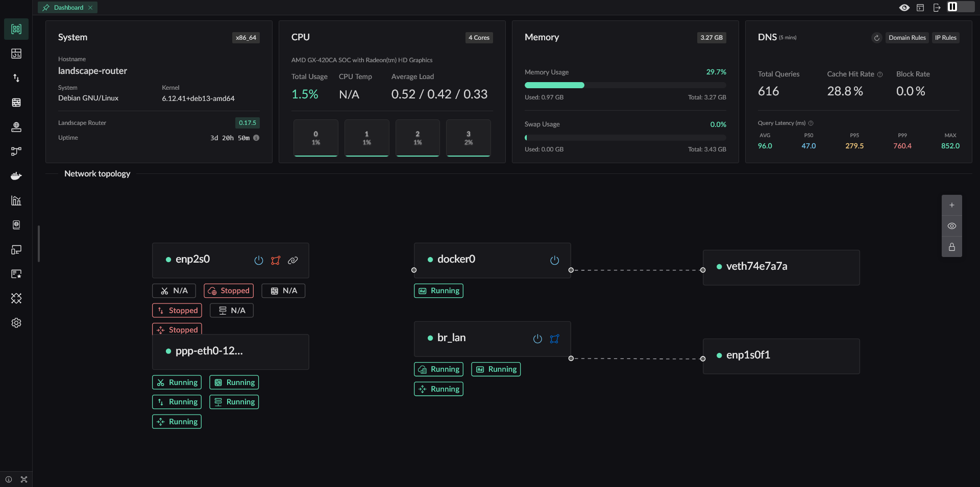Click the link icon on the enp2s0 node

click(x=292, y=261)
